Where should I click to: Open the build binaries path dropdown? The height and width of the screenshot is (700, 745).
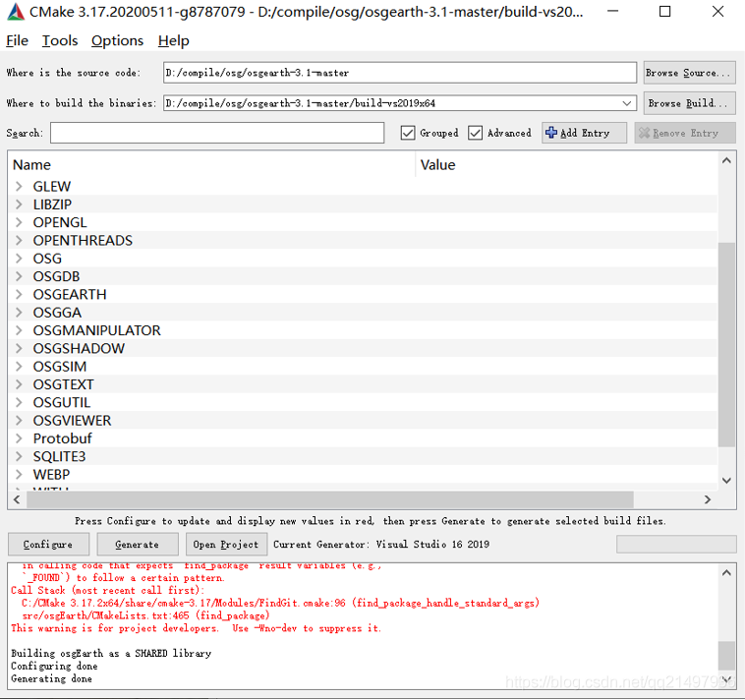point(627,103)
